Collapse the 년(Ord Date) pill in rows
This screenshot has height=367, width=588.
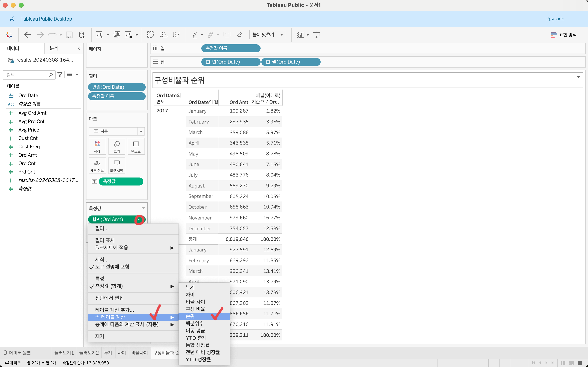click(208, 62)
